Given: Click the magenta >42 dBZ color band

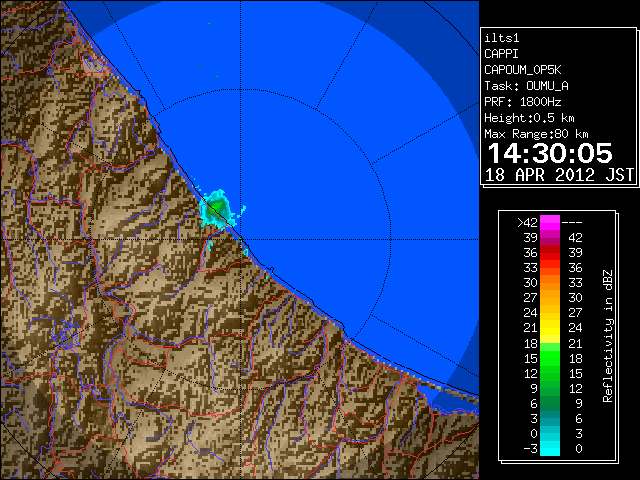Looking at the screenshot, I should [x=550, y=222].
